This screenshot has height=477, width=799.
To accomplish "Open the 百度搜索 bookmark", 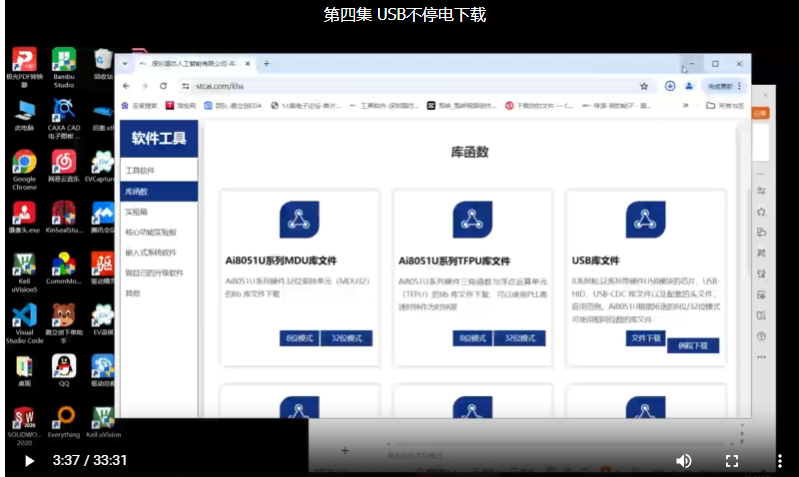I will (139, 105).
